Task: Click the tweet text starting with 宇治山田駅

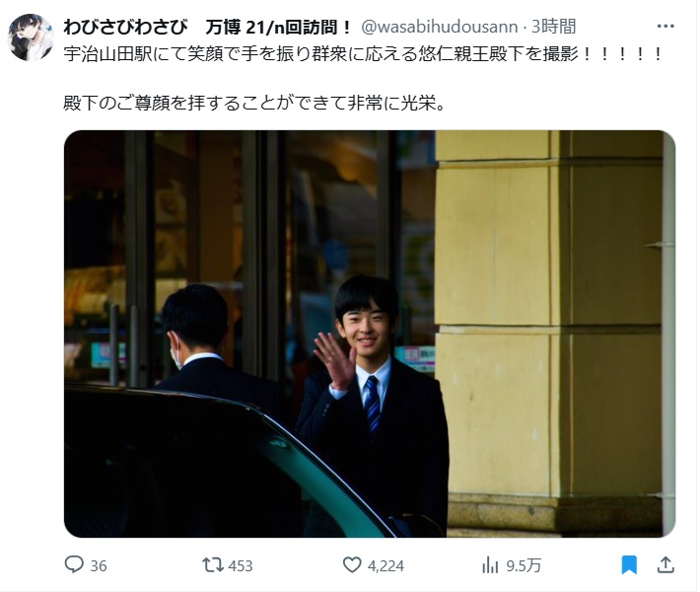Action: pyautogui.click(x=363, y=54)
